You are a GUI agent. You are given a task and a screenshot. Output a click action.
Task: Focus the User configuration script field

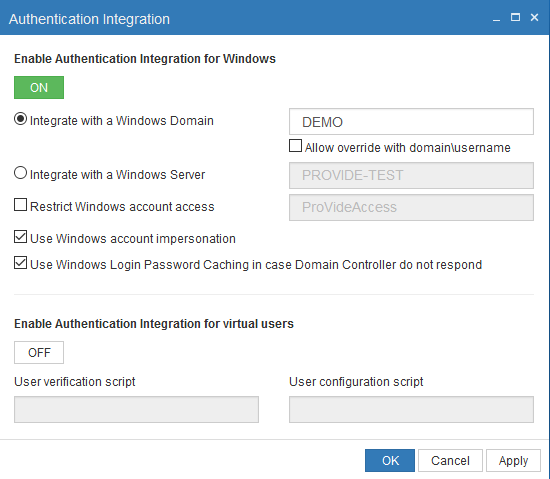[411, 410]
